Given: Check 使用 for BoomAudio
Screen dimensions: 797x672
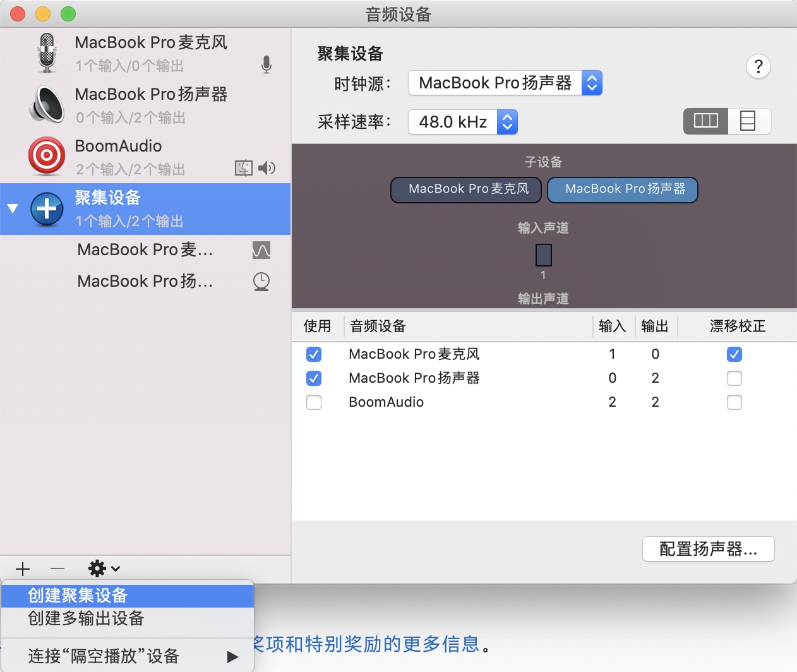Looking at the screenshot, I should [x=314, y=402].
